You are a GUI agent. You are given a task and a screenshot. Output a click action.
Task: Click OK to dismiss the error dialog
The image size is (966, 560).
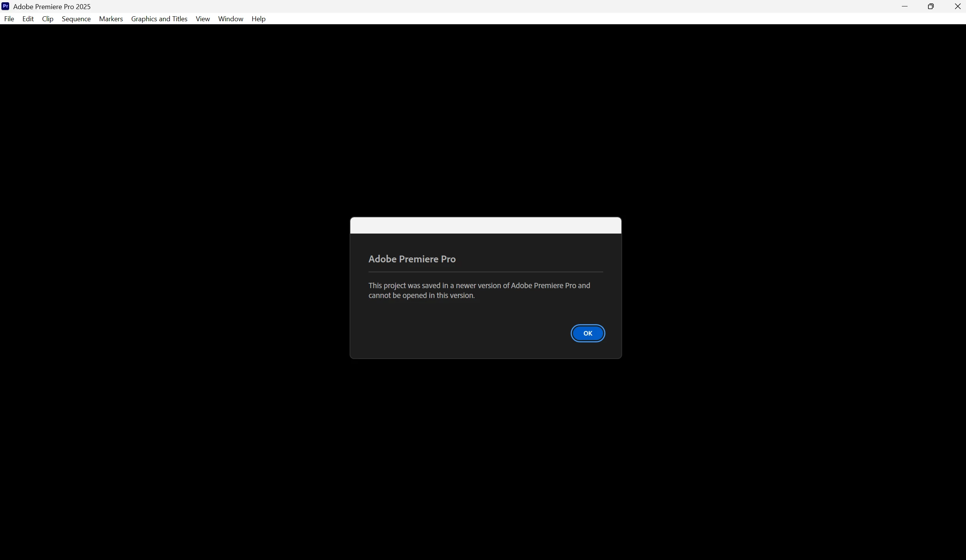coord(587,333)
